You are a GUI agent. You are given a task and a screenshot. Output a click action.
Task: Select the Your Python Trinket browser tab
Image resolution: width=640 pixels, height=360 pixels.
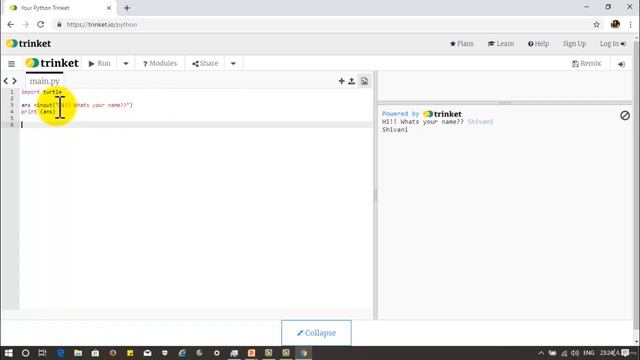(x=60, y=8)
